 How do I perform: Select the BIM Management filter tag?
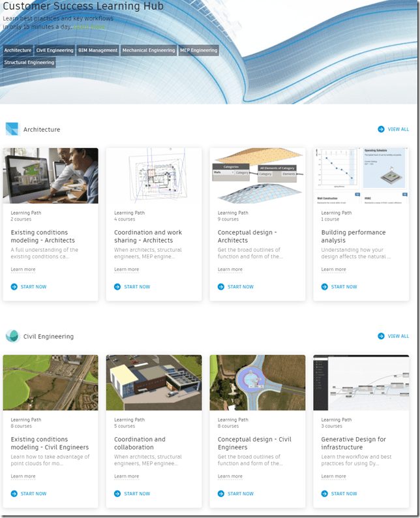(x=98, y=50)
